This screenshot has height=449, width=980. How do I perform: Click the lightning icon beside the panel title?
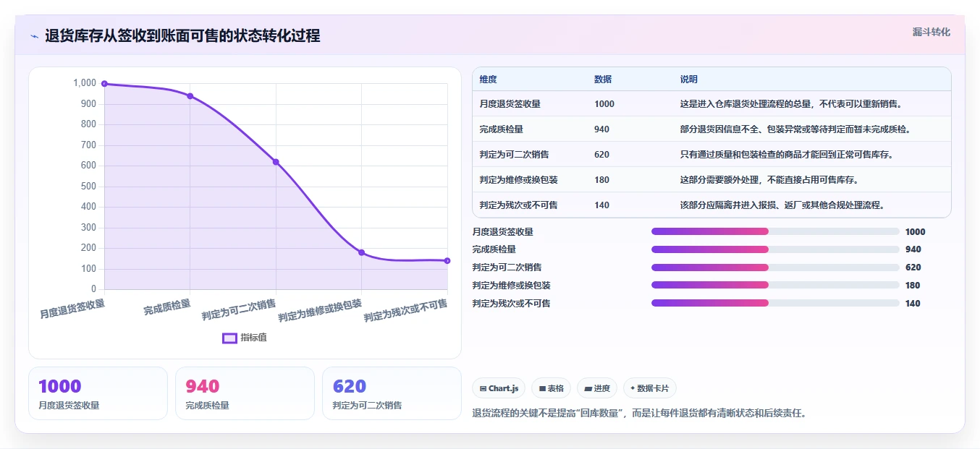34,36
